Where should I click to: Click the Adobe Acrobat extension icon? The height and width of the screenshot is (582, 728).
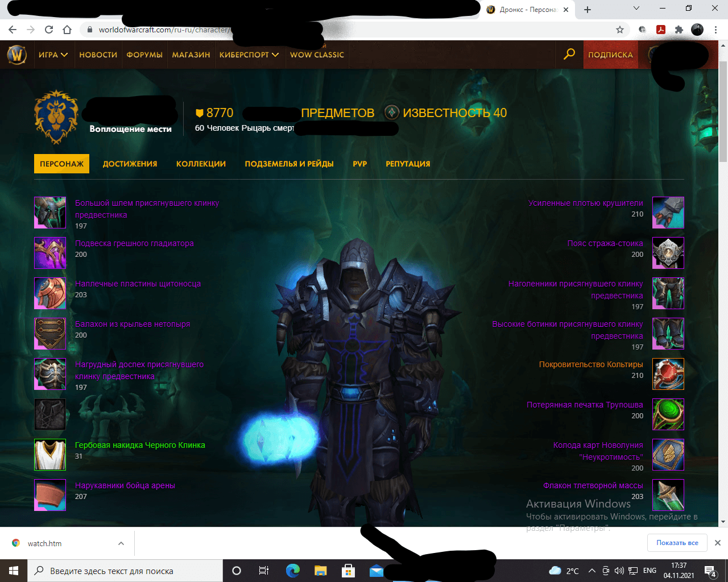[x=661, y=30]
